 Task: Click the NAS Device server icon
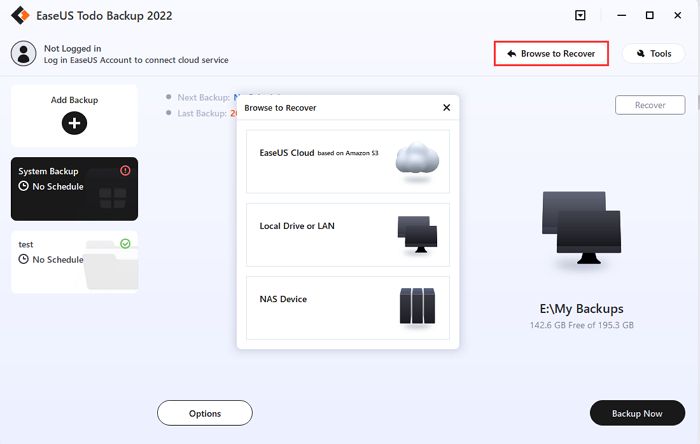(x=416, y=306)
